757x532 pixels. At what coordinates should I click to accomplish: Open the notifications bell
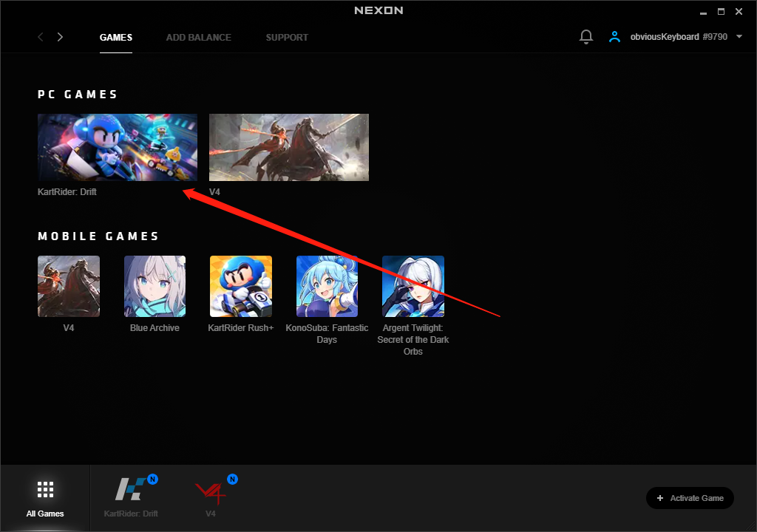[x=586, y=37]
